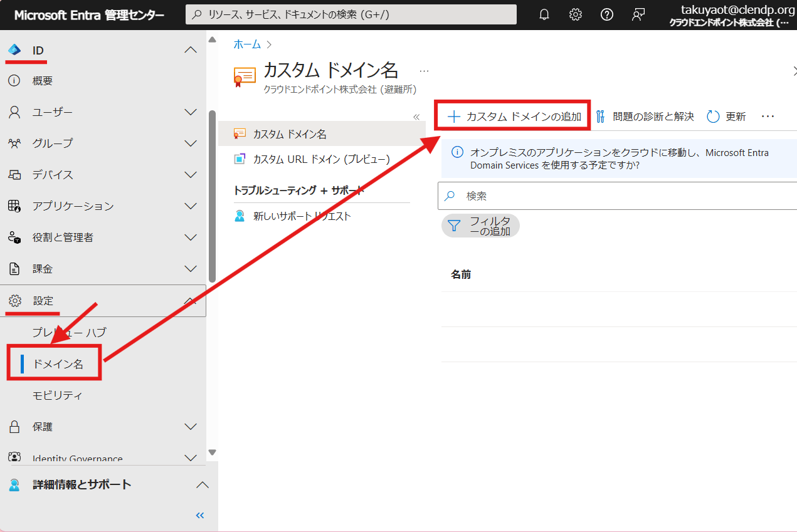Open the notifications bell icon
This screenshot has width=797, height=532.
pyautogui.click(x=544, y=14)
